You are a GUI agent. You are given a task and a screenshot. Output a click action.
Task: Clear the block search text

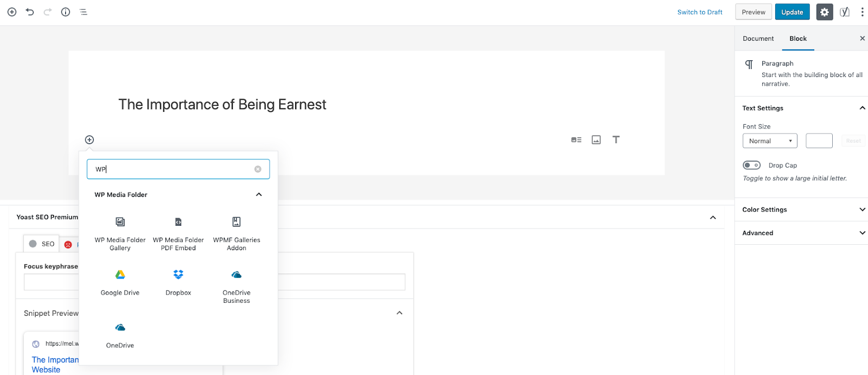coord(258,169)
